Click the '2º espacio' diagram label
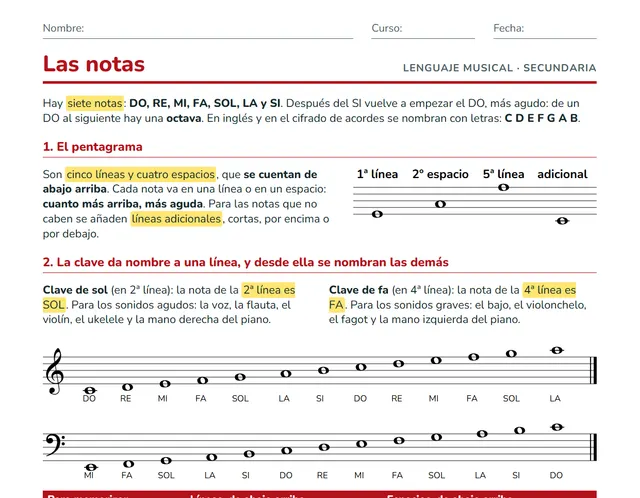The image size is (640, 498). (x=440, y=174)
